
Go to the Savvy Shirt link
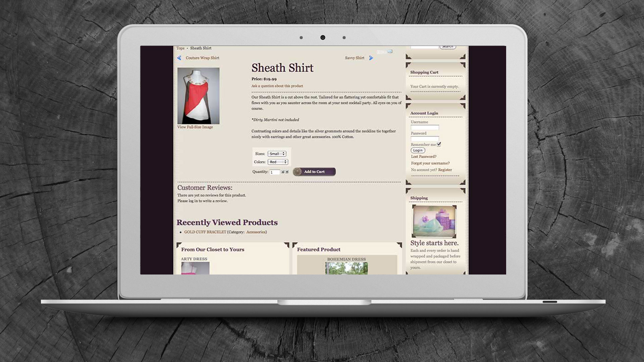(x=355, y=58)
